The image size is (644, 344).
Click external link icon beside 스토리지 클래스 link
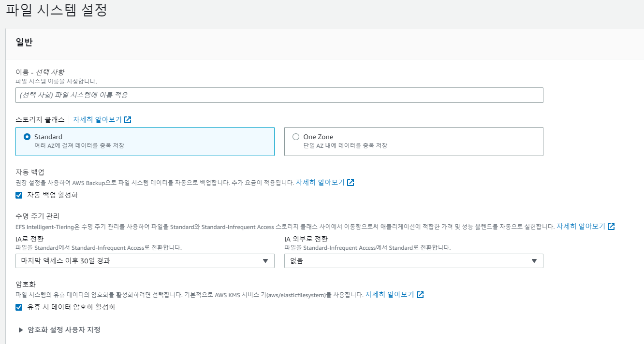click(128, 120)
